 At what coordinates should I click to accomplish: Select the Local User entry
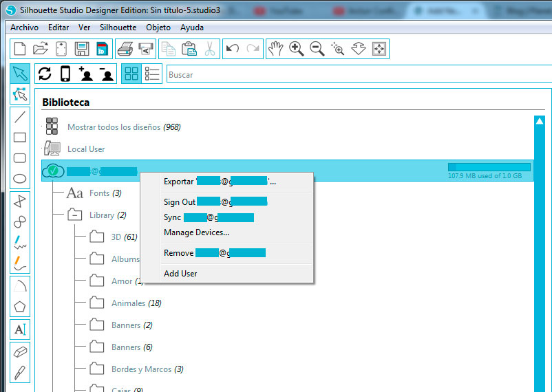(x=86, y=149)
